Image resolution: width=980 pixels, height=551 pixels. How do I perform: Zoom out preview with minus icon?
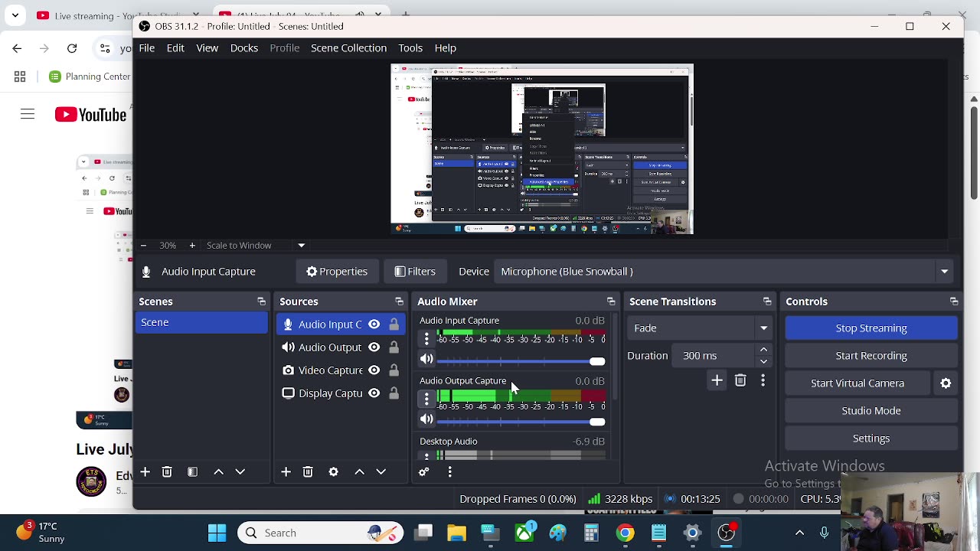pyautogui.click(x=143, y=246)
